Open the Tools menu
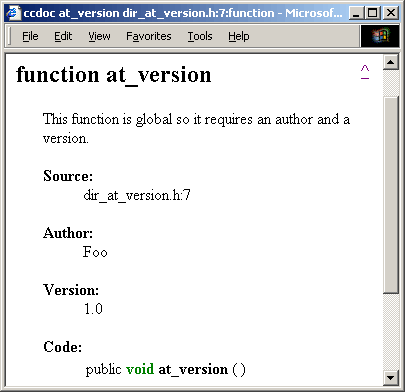 [x=200, y=36]
